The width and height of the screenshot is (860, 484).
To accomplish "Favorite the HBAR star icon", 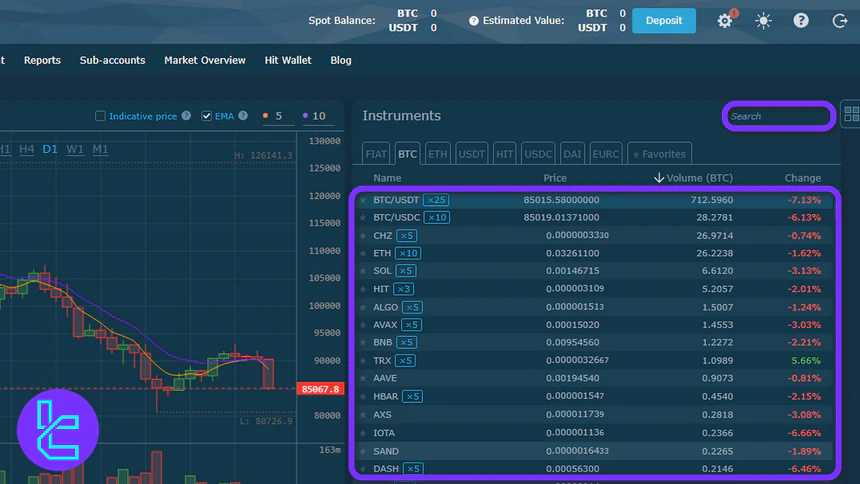I will tap(363, 396).
